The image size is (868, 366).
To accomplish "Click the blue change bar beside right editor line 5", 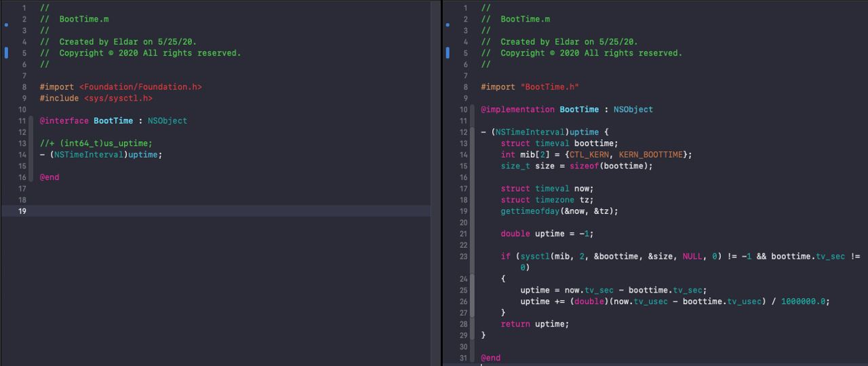I will click(448, 53).
